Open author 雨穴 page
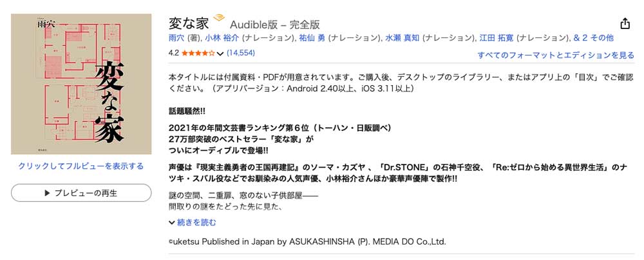The width and height of the screenshot is (644, 260). point(175,39)
